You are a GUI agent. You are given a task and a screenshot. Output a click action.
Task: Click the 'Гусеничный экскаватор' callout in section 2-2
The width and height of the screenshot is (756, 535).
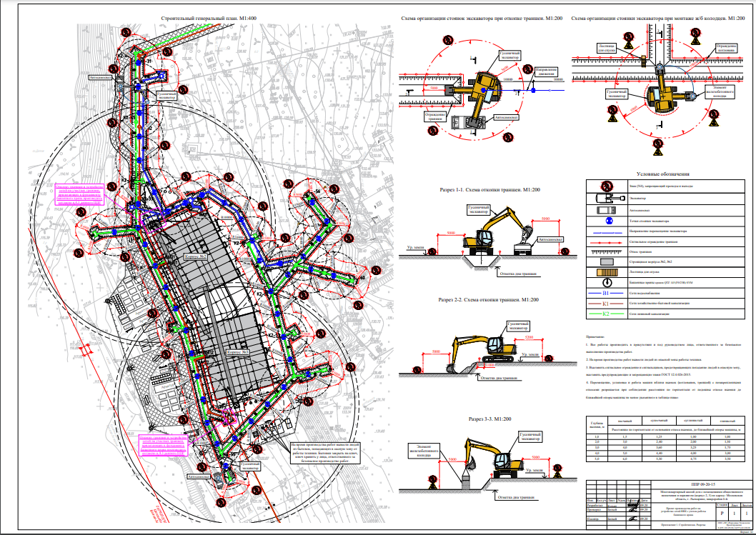(518, 325)
